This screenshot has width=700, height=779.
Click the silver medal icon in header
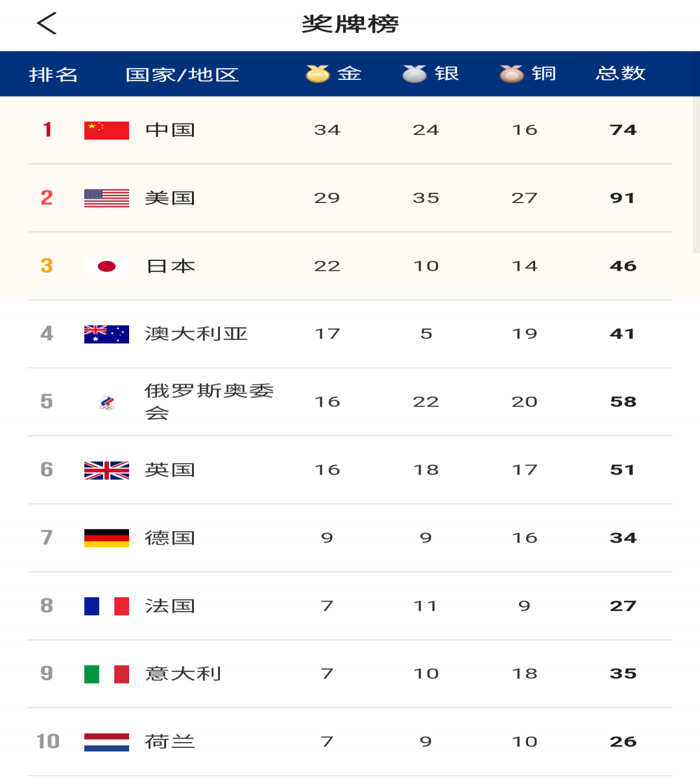415,74
